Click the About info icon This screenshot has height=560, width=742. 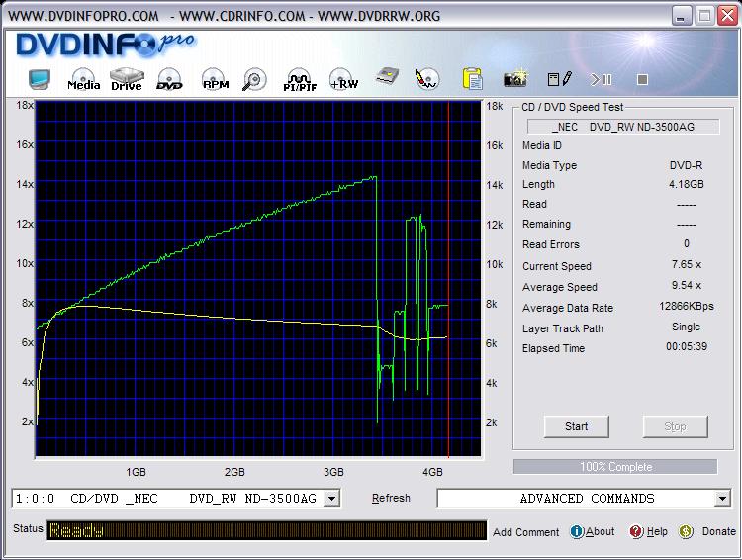pyautogui.click(x=577, y=531)
